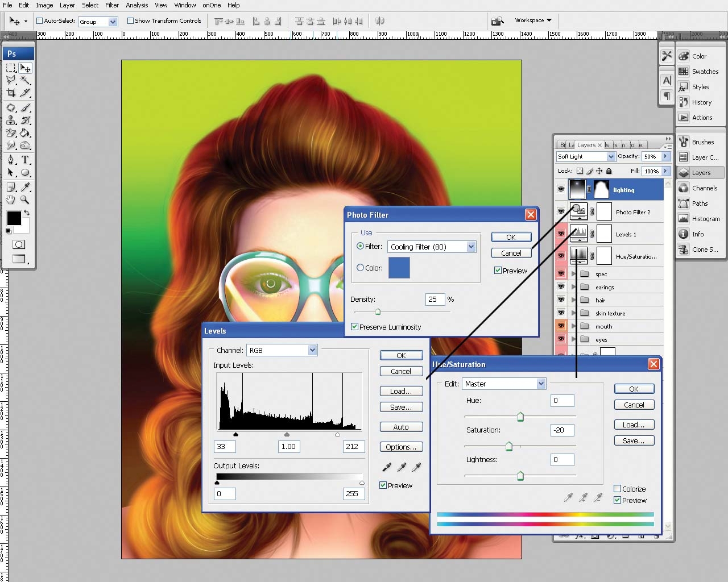Select the Sponge tool

(x=25, y=145)
